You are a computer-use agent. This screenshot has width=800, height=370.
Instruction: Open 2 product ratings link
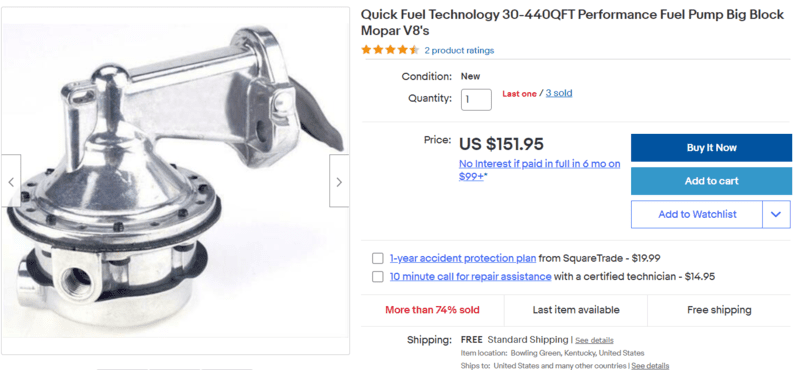click(x=459, y=51)
